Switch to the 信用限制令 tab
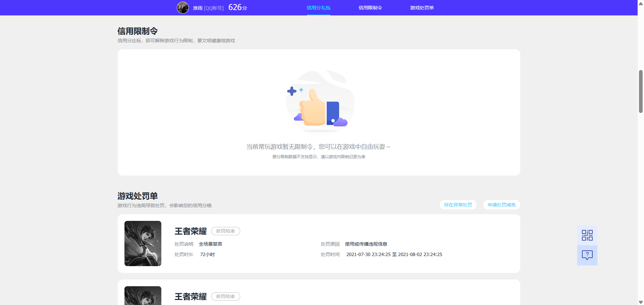The height and width of the screenshot is (305, 644). click(x=370, y=8)
